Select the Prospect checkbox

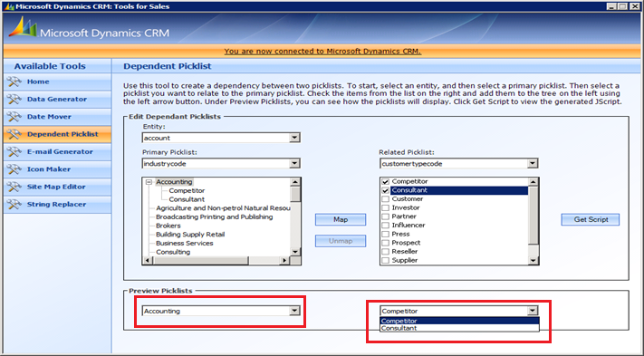(385, 243)
